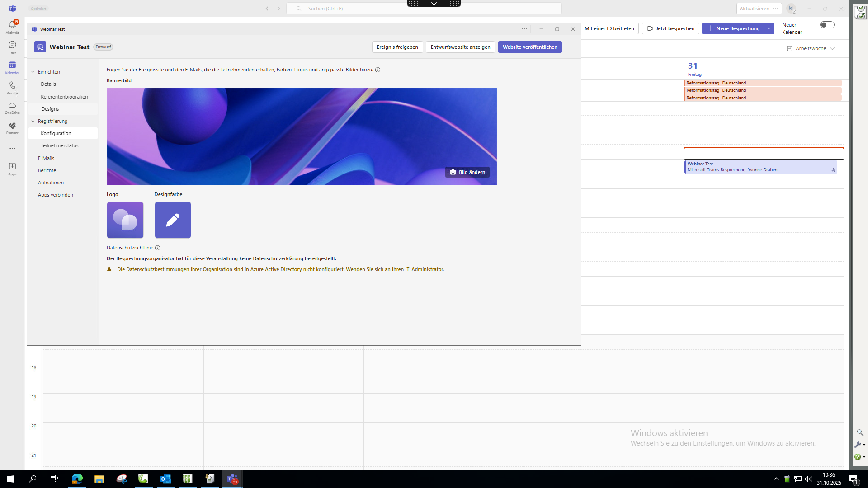Click the Logo thumbnail
Image resolution: width=868 pixels, height=488 pixels.
coord(125,220)
